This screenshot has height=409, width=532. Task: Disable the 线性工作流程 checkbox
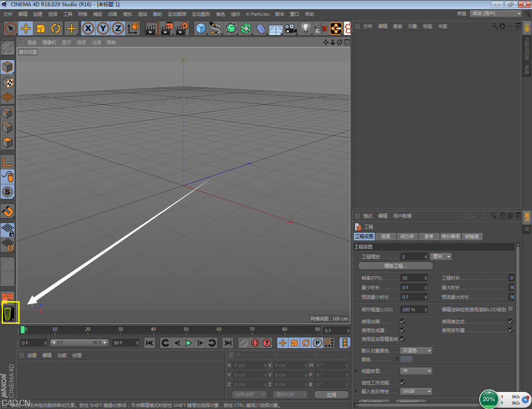click(402, 383)
